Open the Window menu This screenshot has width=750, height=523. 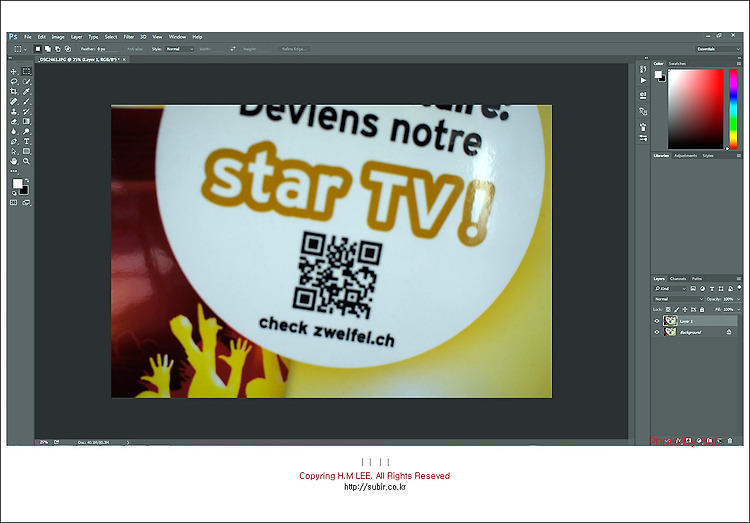click(177, 37)
